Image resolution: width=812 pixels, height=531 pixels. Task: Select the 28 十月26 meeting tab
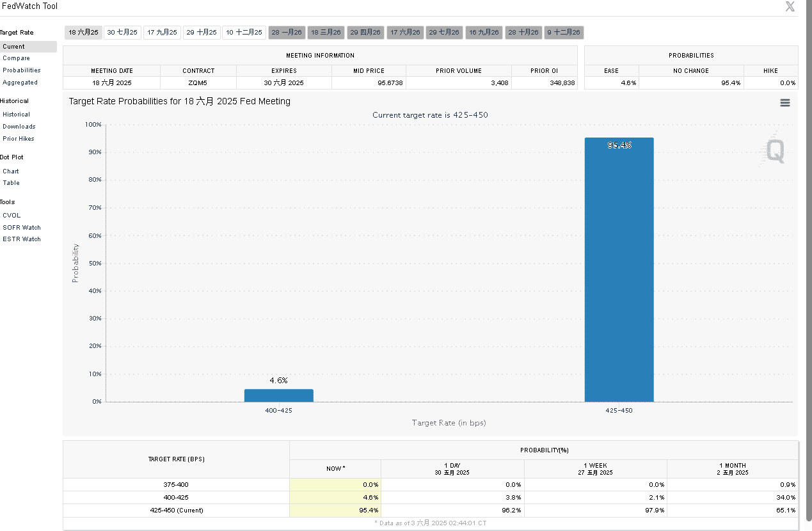point(524,32)
